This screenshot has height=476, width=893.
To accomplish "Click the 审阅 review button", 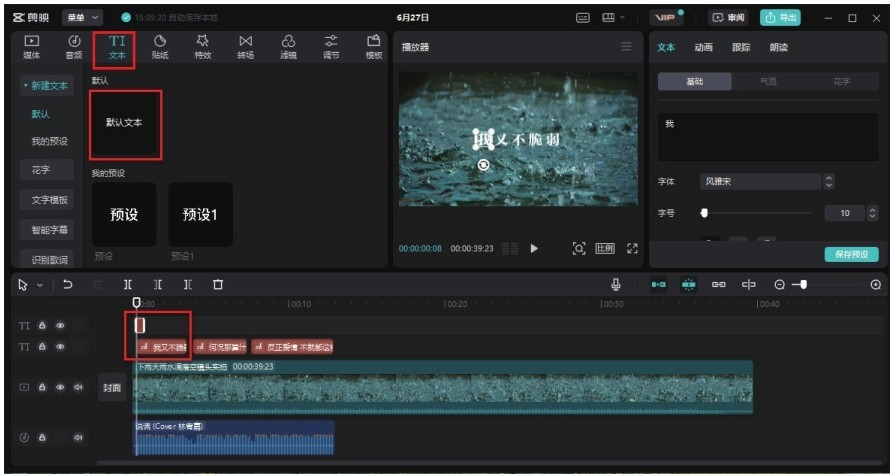I will point(728,18).
